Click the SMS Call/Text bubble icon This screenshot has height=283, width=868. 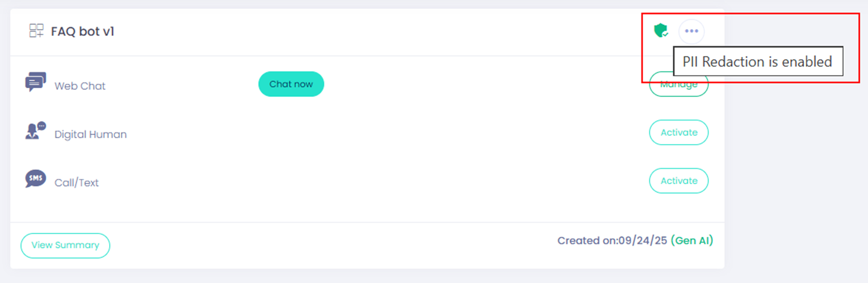pos(36,179)
